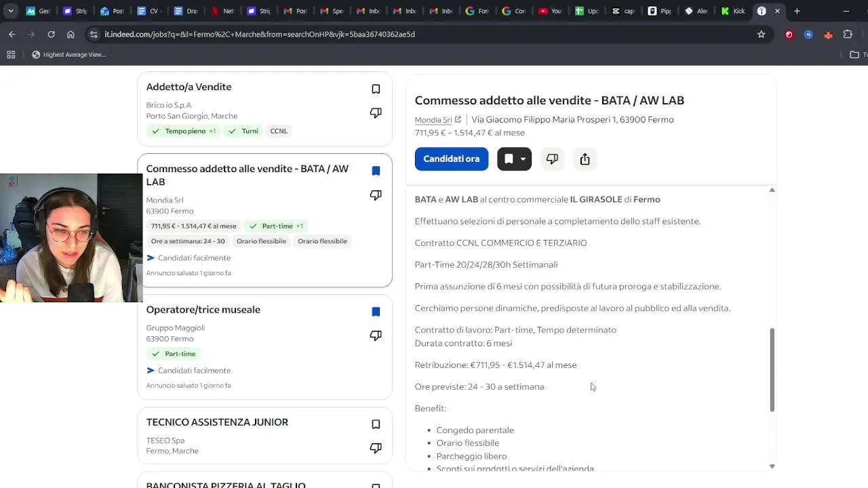
Task: Click the orange fox extension icon
Action: [828, 34]
